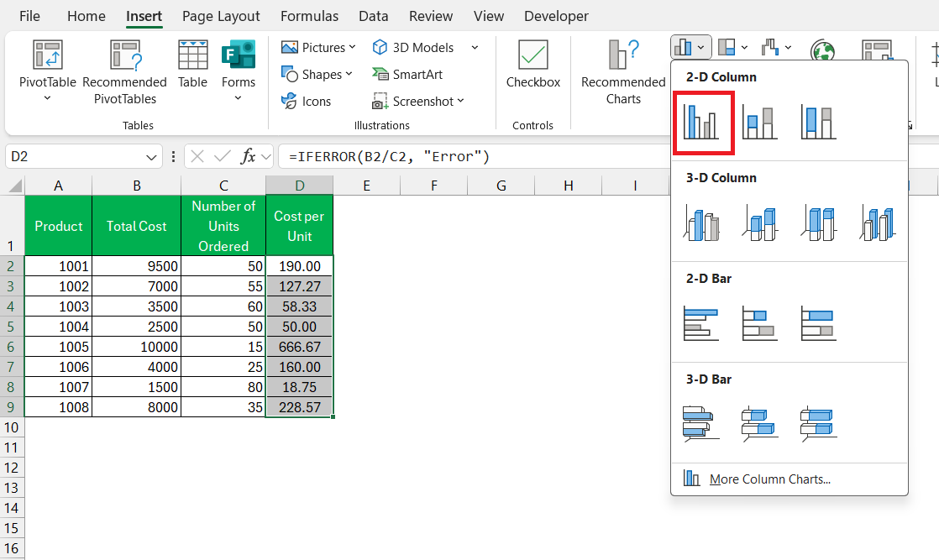Screen dimensions: 939x560
Task: Click the Maps chart icon
Action: point(823,50)
